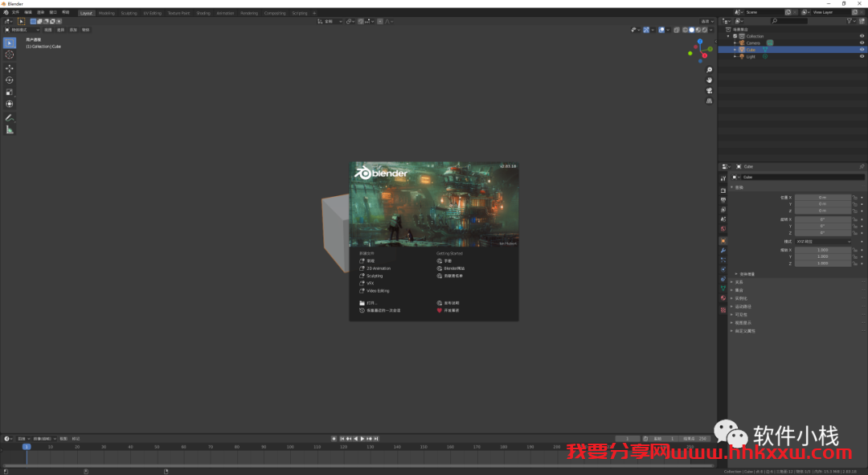Select the Rotate tool

click(10, 80)
